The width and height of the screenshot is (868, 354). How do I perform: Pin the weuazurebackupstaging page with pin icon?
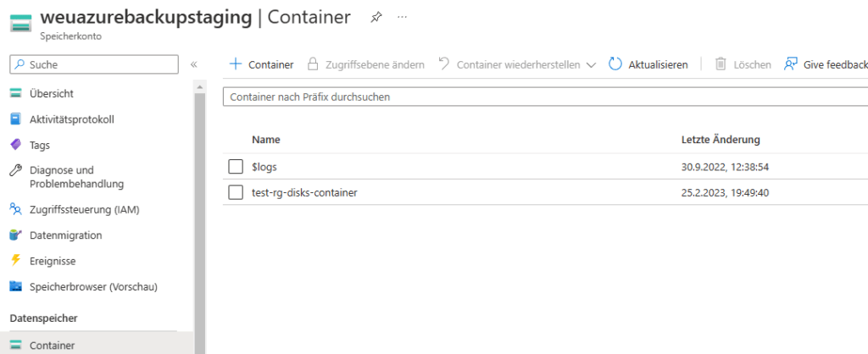376,18
